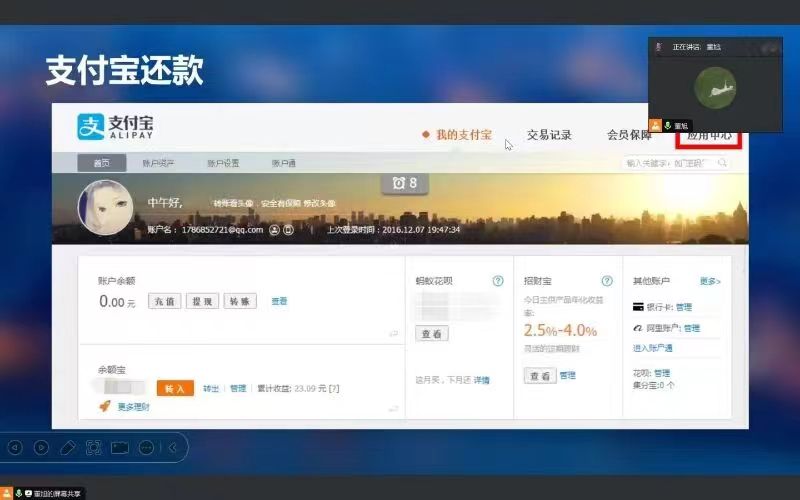Image resolution: width=800 pixels, height=500 pixels.
Task: Select the pen annotation tool
Action: tap(67, 448)
